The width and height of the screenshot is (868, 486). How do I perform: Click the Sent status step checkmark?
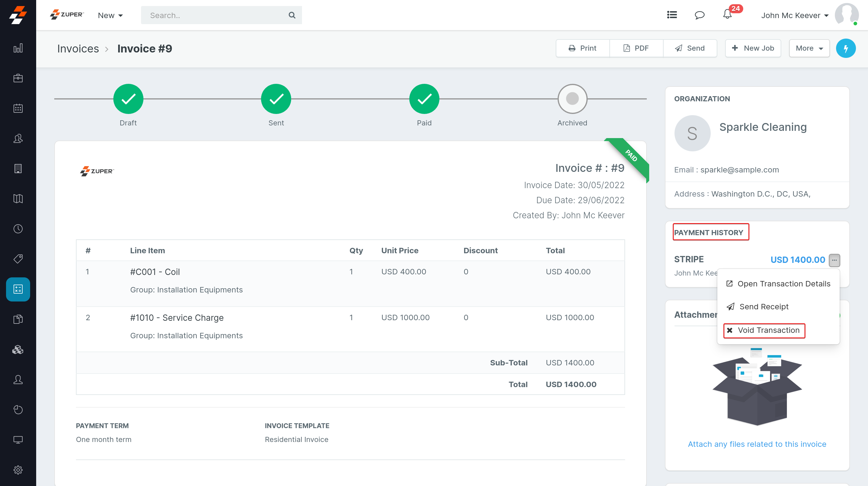click(276, 99)
